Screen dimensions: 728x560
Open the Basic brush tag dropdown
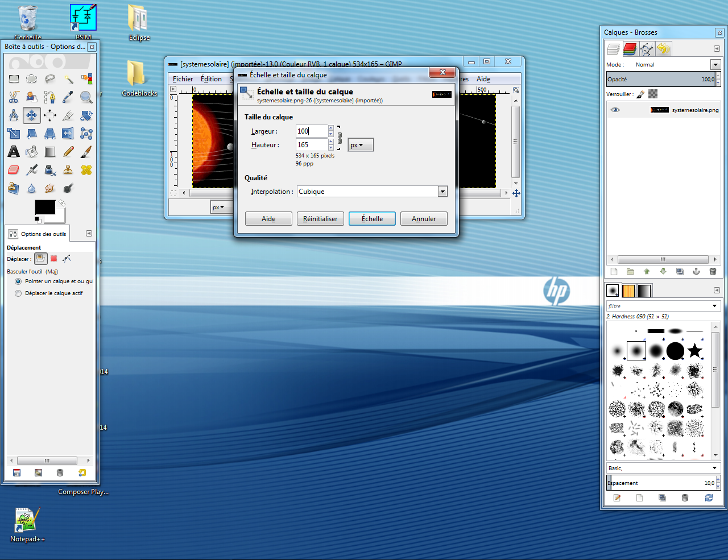(663, 468)
